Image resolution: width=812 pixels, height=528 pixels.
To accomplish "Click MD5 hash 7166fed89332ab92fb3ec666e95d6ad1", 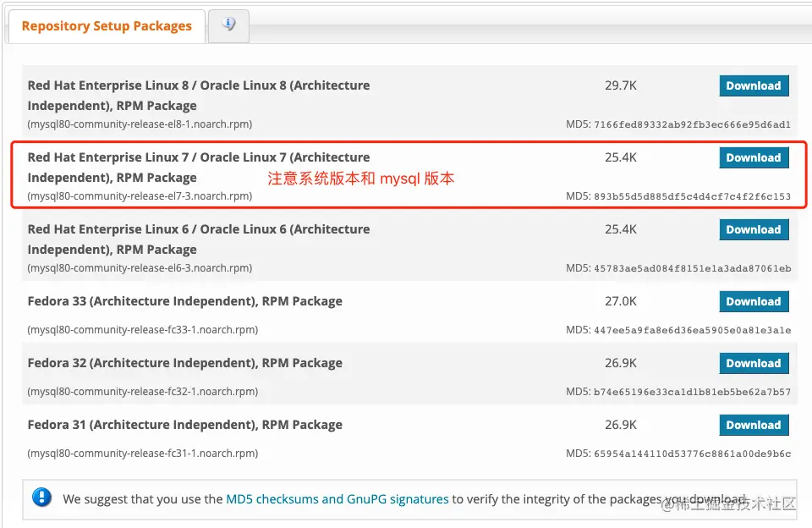I will (693, 124).
